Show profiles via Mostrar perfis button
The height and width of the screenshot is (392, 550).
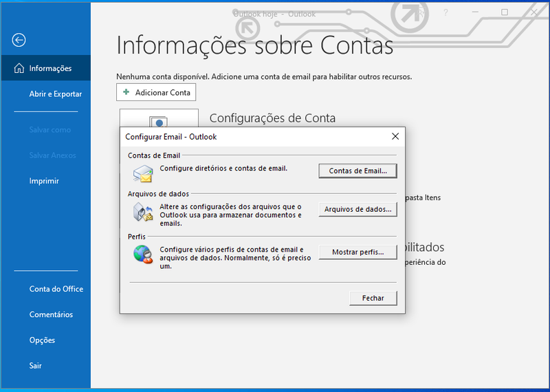(x=357, y=252)
